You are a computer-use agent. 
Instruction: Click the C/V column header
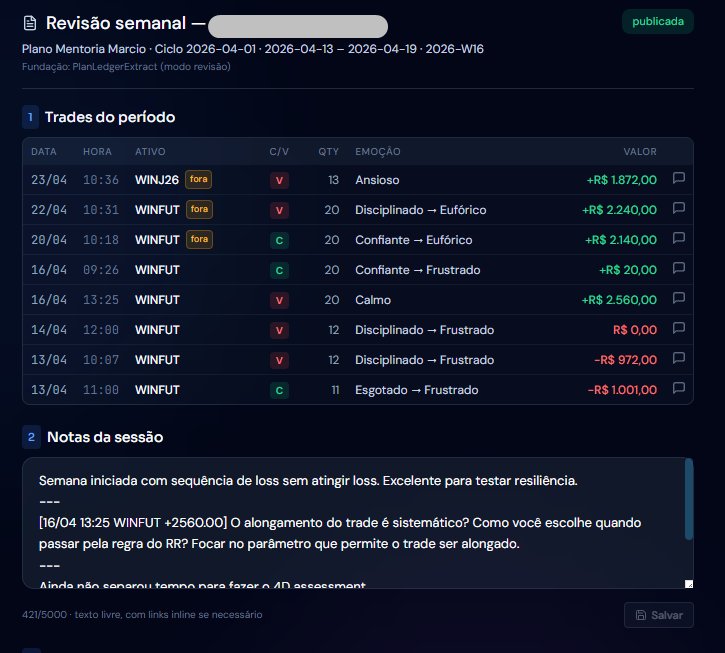279,152
